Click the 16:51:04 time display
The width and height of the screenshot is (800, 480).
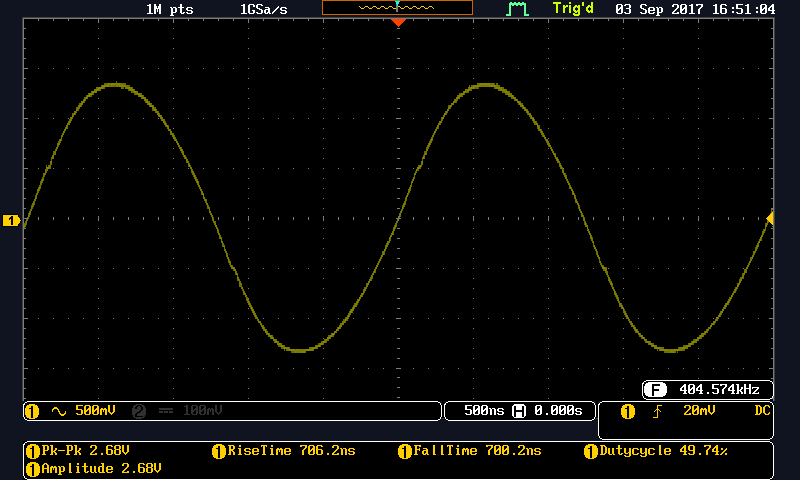[x=743, y=9]
